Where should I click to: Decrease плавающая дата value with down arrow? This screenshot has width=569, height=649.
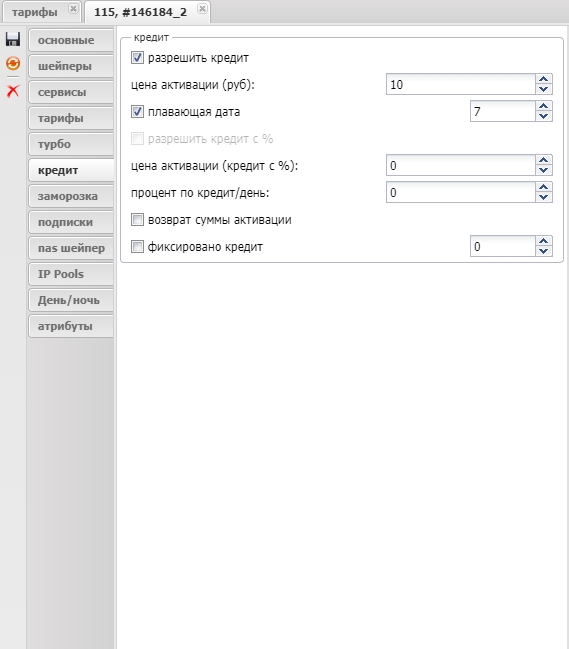tap(543, 116)
